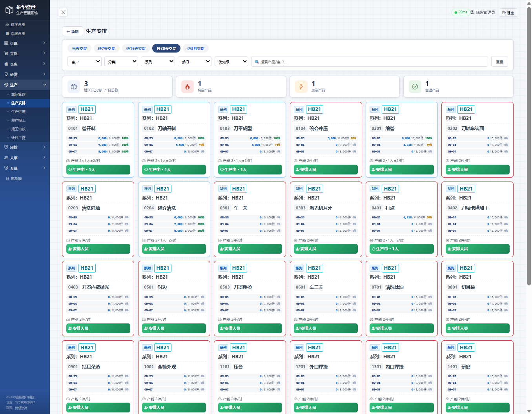Click the 产能 gauge icon on 0401 打点 card
Screen dimensions: 532x414
click(372, 240)
